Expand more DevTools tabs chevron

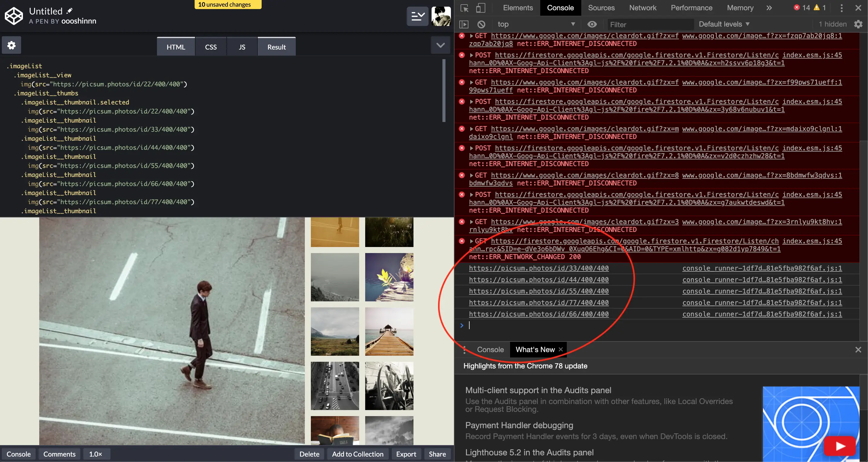(x=769, y=8)
